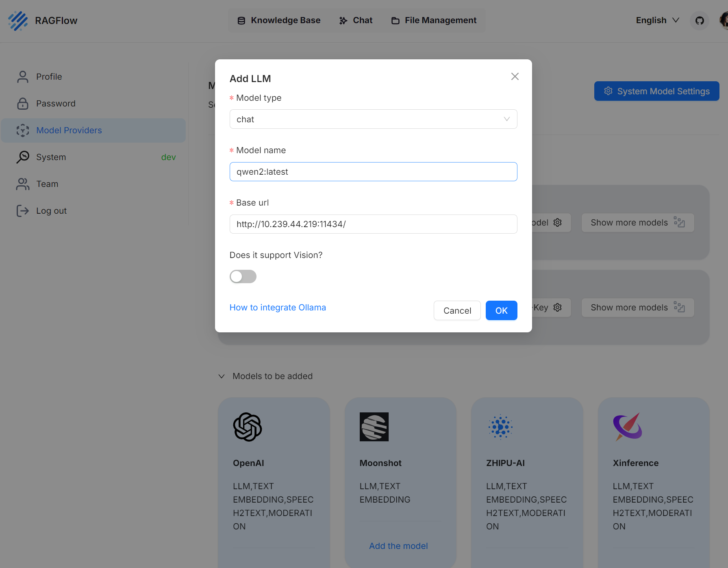Open the Team page in sidebar
Image resolution: width=728 pixels, height=568 pixels.
(93, 184)
